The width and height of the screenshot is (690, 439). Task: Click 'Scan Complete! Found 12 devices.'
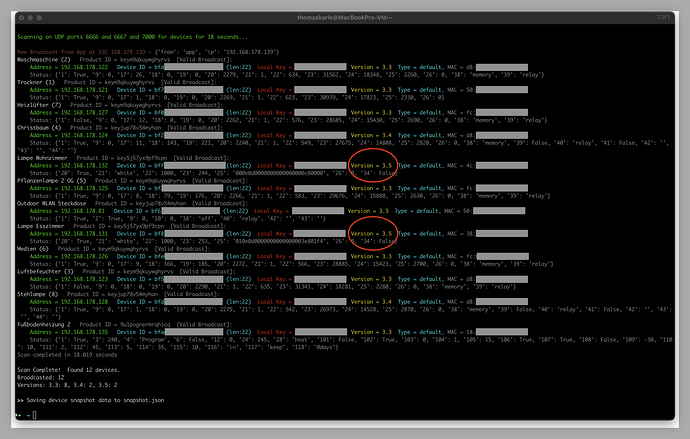68,370
